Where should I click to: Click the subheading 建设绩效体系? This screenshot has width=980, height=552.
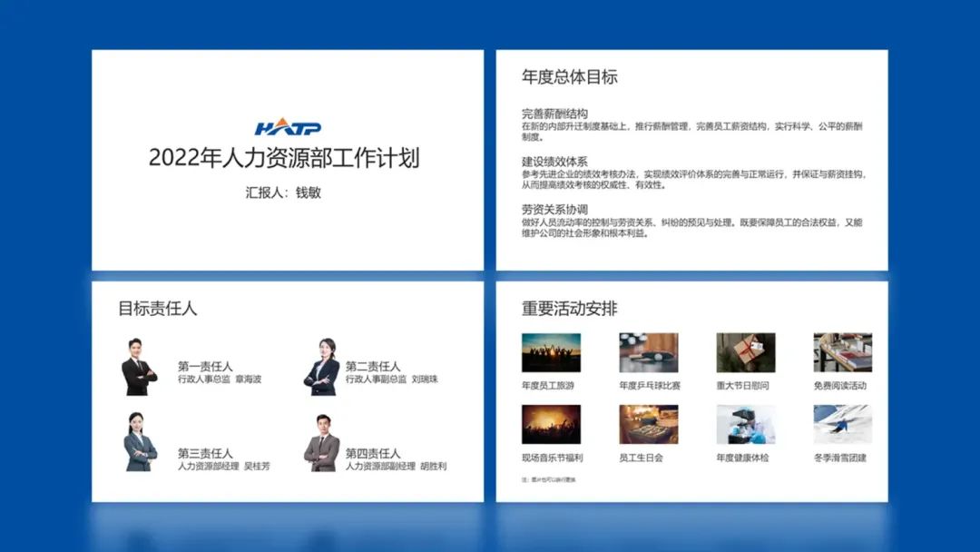[554, 162]
